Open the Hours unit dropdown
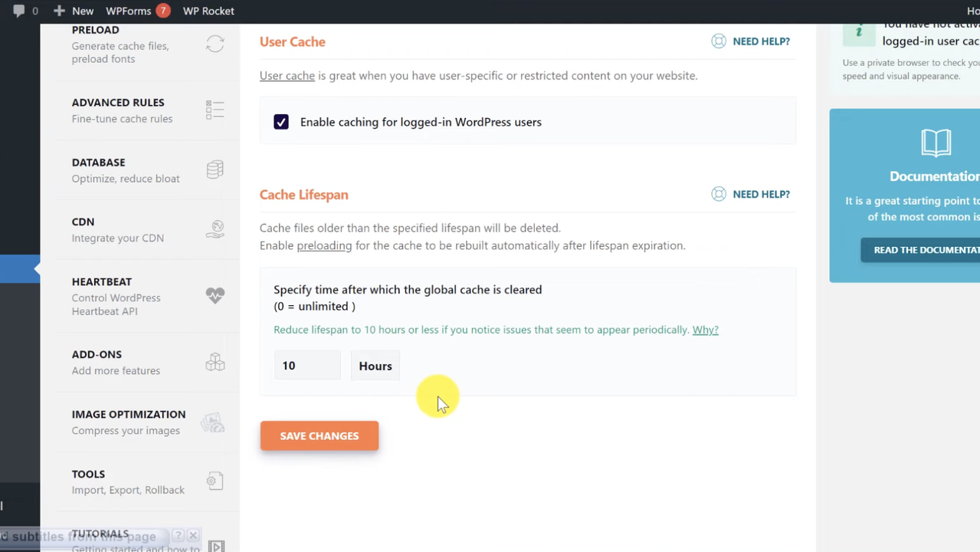The image size is (980, 552). click(x=375, y=366)
